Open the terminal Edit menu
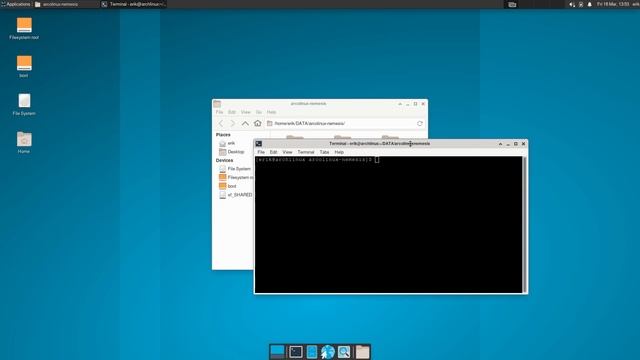Screen dimensions: 640x360 pyautogui.click(x=273, y=152)
